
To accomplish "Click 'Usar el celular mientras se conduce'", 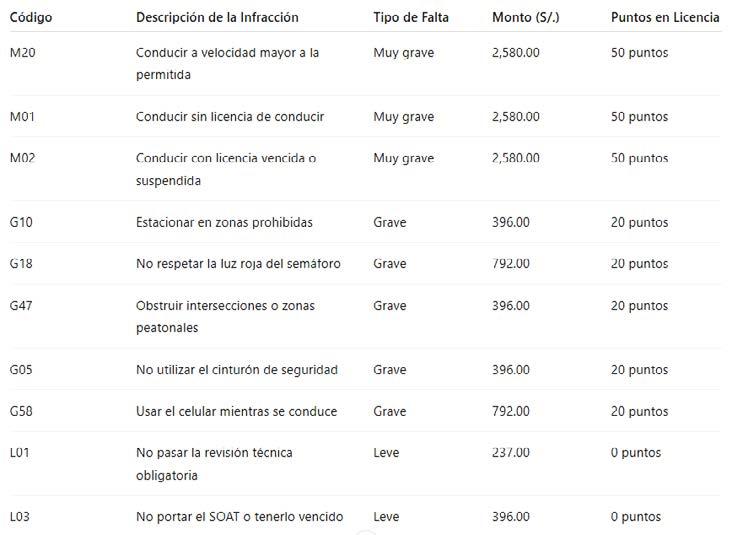I will (236, 411).
